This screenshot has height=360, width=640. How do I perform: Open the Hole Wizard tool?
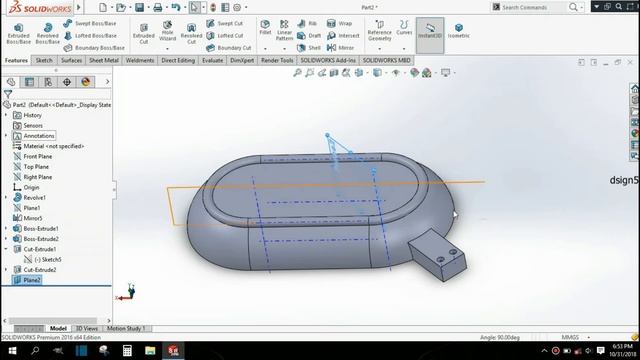tap(167, 31)
